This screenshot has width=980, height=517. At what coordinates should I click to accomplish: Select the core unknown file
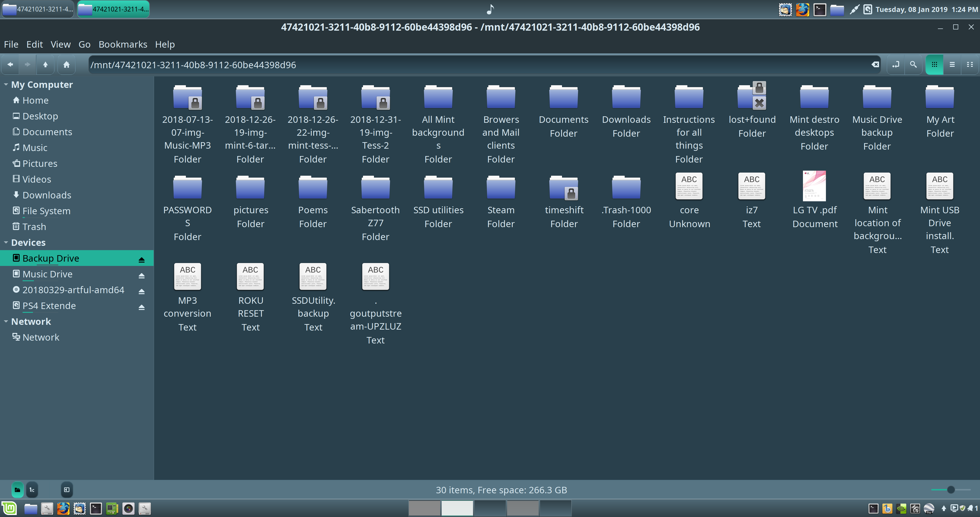[689, 186]
